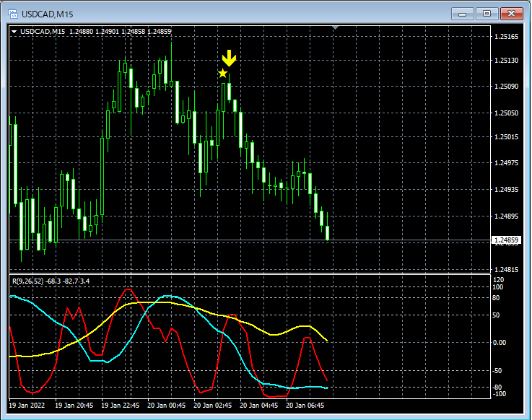This screenshot has width=532, height=420.
Task: Click the last candlestick at current price
Action: 328,232
